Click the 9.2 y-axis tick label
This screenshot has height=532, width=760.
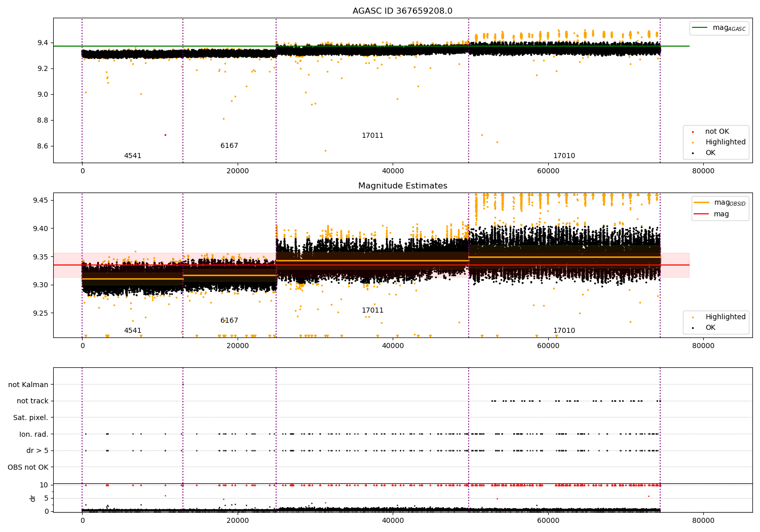[43, 68]
